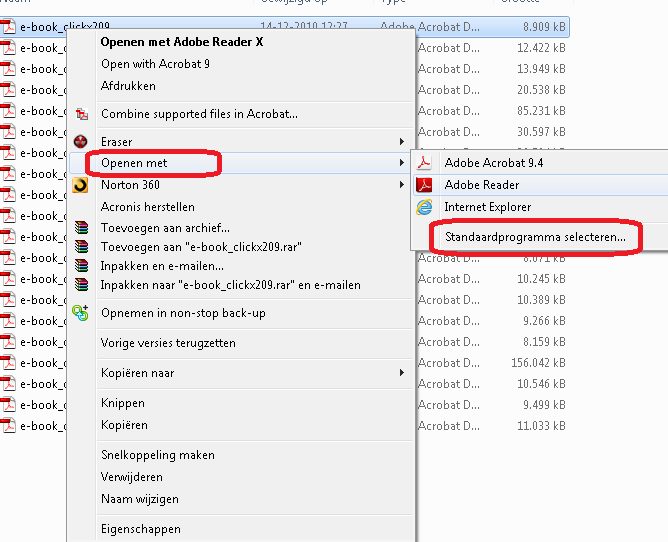Click the non-stop back-up icon

[80, 313]
